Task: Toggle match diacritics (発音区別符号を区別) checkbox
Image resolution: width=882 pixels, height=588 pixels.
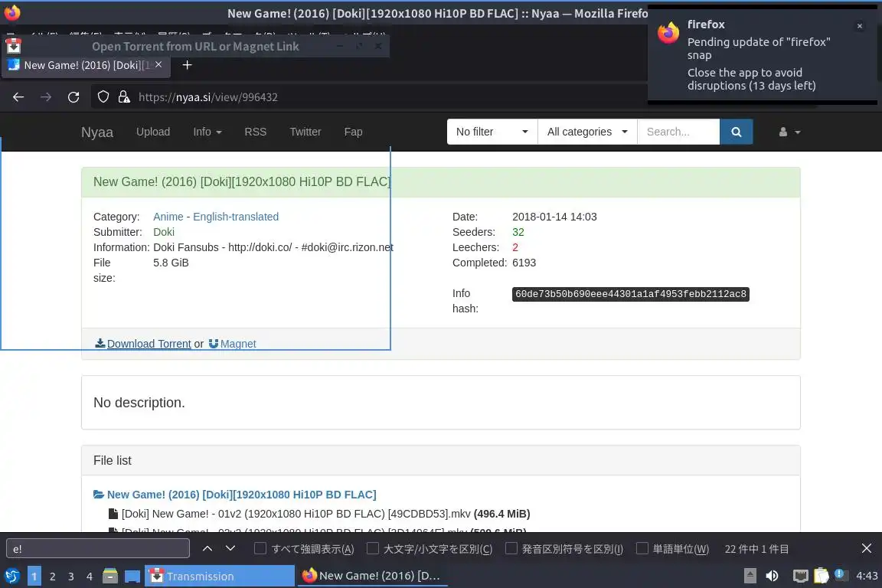Action: pyautogui.click(x=511, y=549)
